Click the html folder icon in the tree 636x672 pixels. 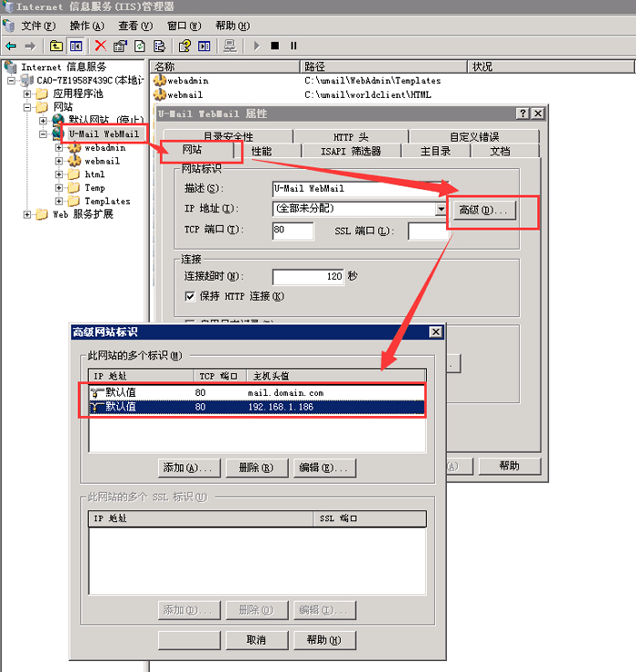click(74, 174)
